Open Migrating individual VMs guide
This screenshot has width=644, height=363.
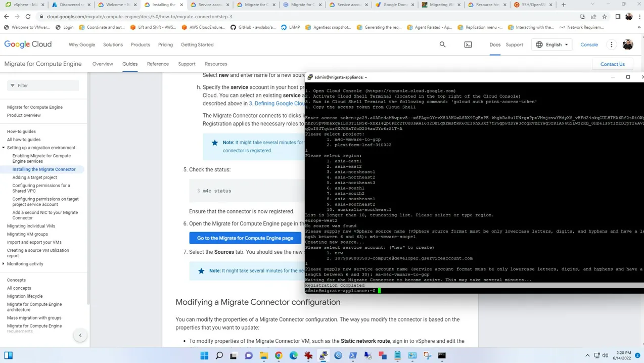[x=31, y=226]
